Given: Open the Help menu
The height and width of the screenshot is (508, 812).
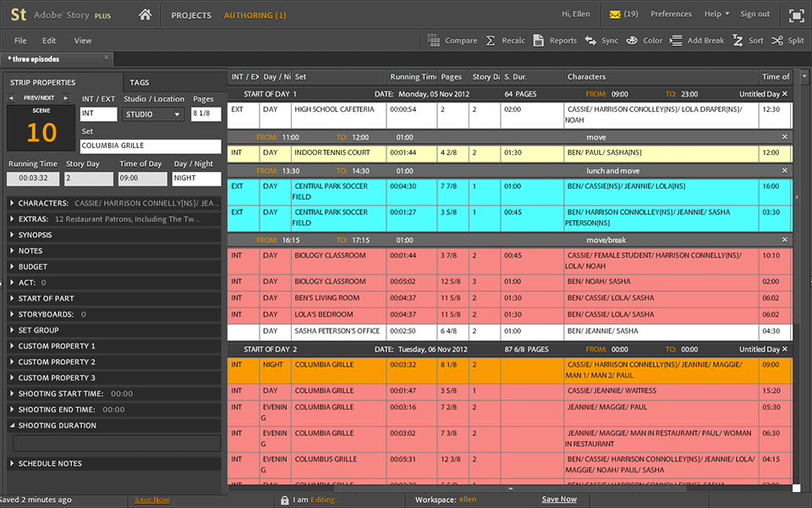Looking at the screenshot, I should (x=712, y=14).
